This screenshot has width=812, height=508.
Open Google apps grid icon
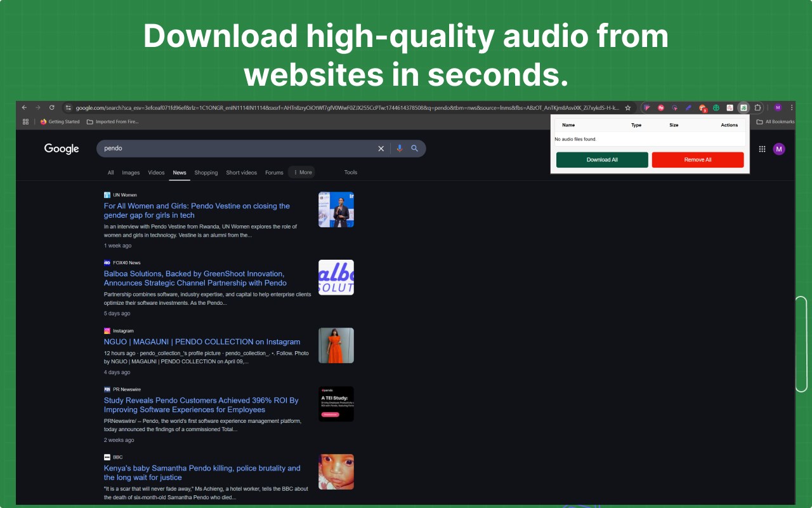[762, 149]
